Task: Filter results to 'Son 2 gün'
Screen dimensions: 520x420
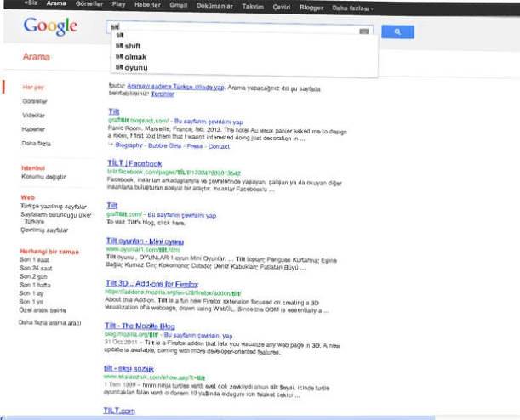Action: (33, 276)
